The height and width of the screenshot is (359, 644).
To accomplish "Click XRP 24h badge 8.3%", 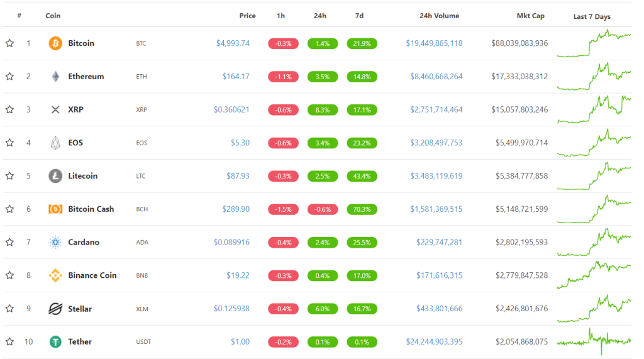I will click(323, 110).
